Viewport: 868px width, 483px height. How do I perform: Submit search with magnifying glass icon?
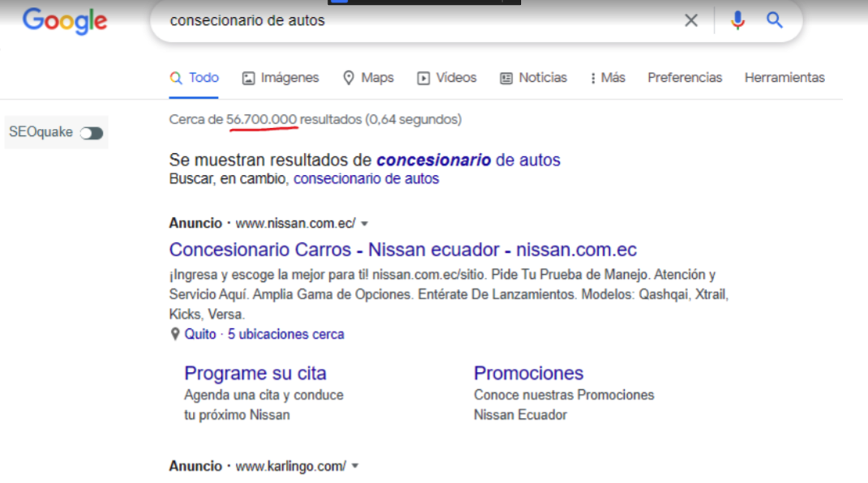tap(775, 20)
